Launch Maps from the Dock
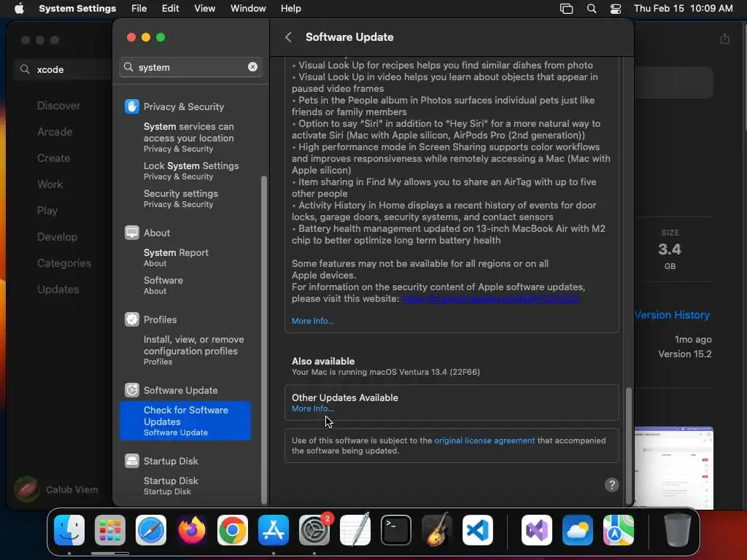747x560 pixels. point(619,530)
